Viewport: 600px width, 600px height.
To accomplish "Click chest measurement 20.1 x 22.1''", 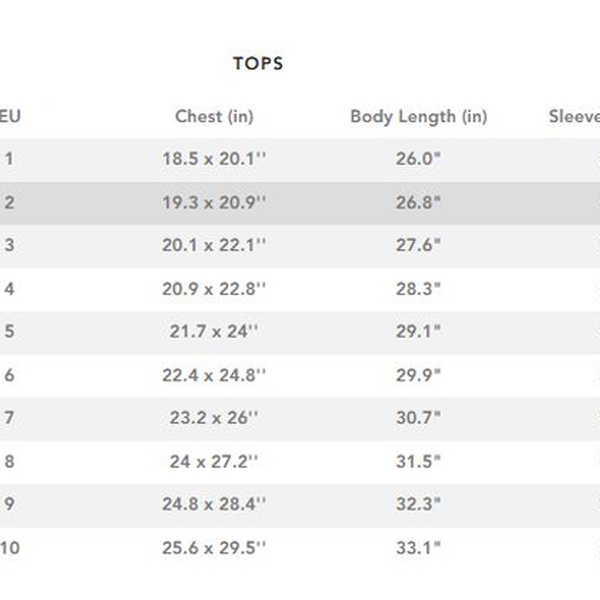I will click(x=214, y=245).
